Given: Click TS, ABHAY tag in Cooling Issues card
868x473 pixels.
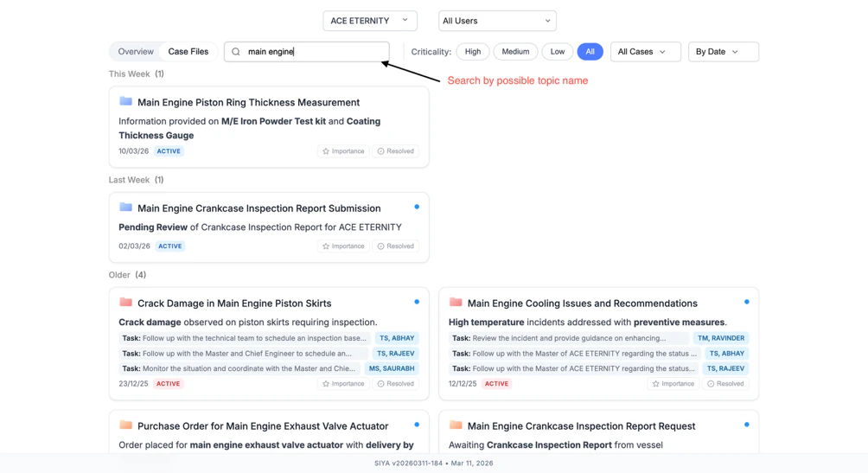Looking at the screenshot, I should (x=727, y=354).
